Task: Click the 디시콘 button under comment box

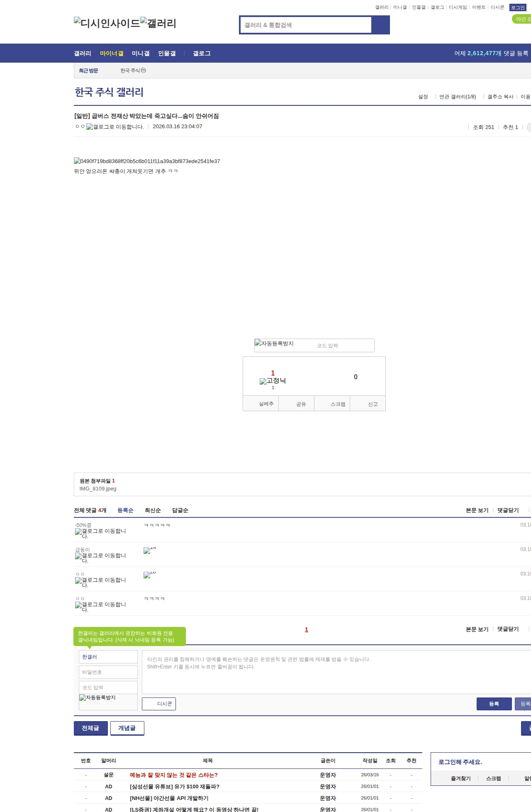Action: (x=159, y=704)
